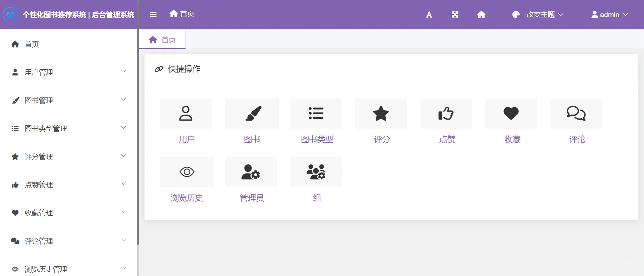The width and height of the screenshot is (644, 276).
Task: Open the 改变主题 theme dropdown
Action: point(538,14)
